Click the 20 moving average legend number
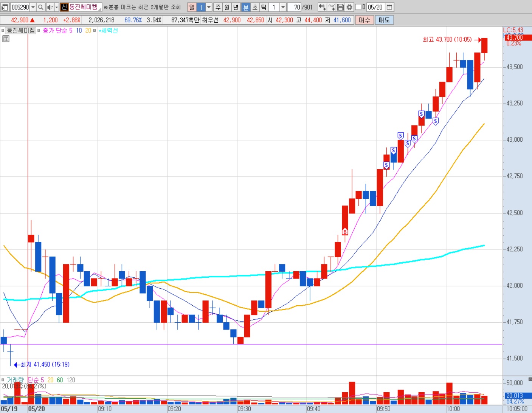This screenshot has width=532, height=413. (88, 31)
